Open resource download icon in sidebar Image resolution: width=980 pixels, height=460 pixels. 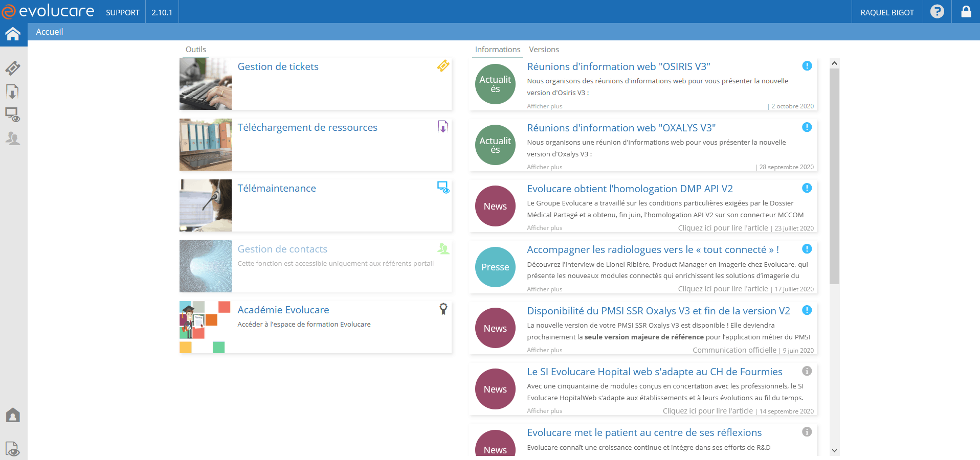coord(13,92)
